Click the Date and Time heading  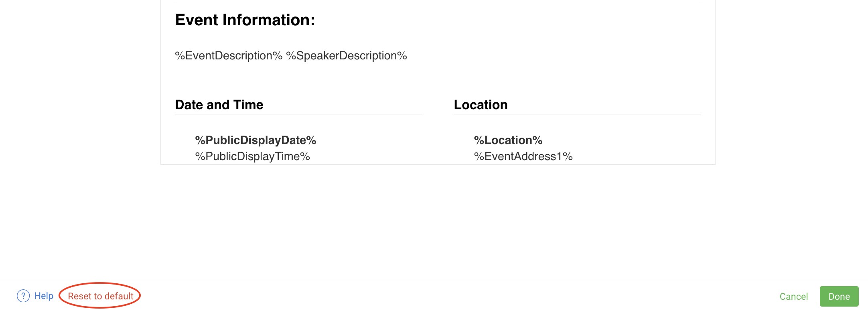click(x=219, y=105)
